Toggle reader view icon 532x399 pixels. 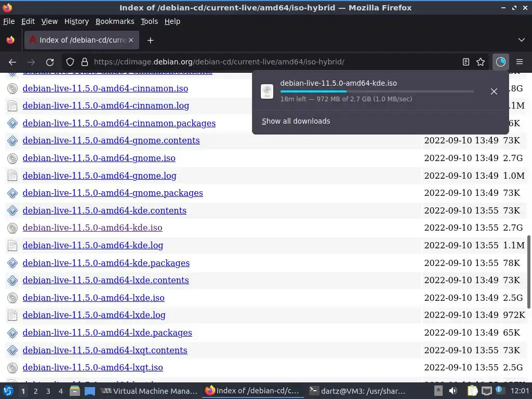pyautogui.click(x=466, y=62)
